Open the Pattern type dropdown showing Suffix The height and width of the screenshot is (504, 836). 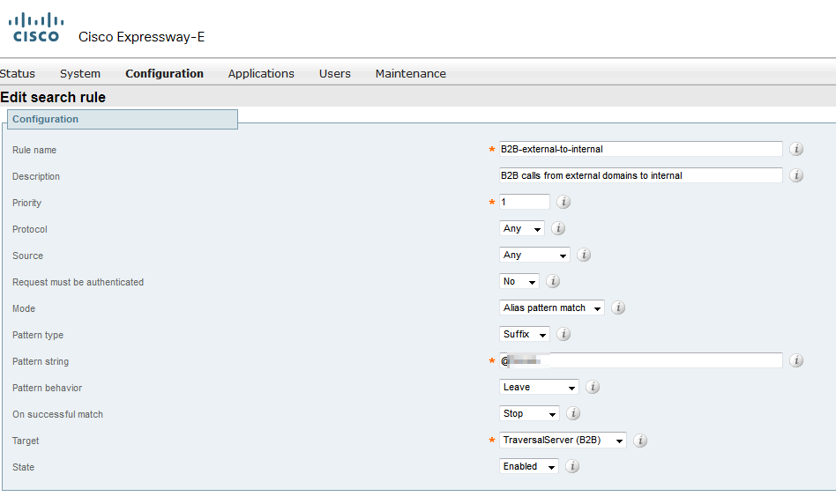[x=525, y=334]
